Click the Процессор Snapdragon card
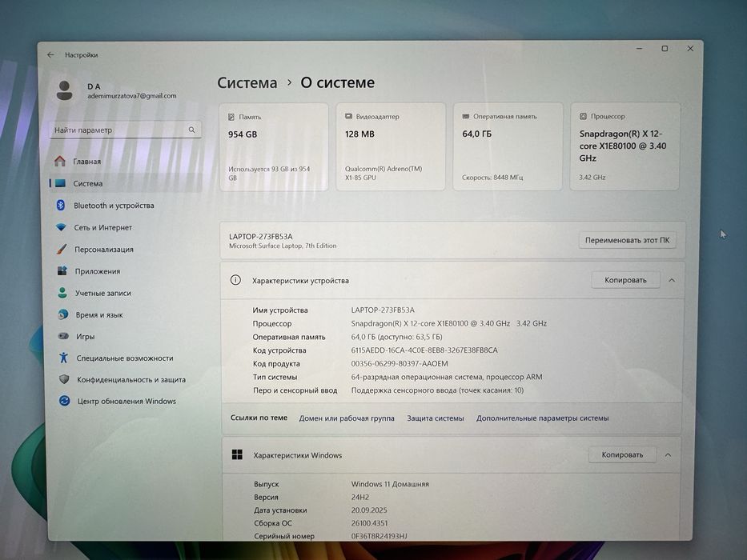The height and width of the screenshot is (560, 747). [x=625, y=146]
